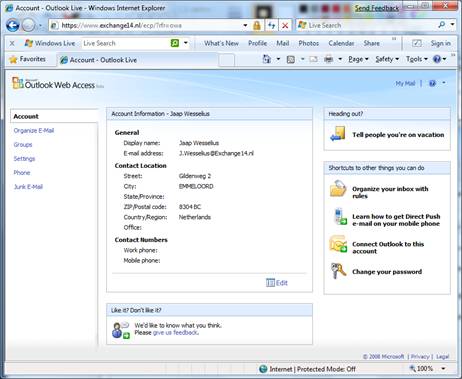
Task: Click the green toolbar search button
Action: 175,43
